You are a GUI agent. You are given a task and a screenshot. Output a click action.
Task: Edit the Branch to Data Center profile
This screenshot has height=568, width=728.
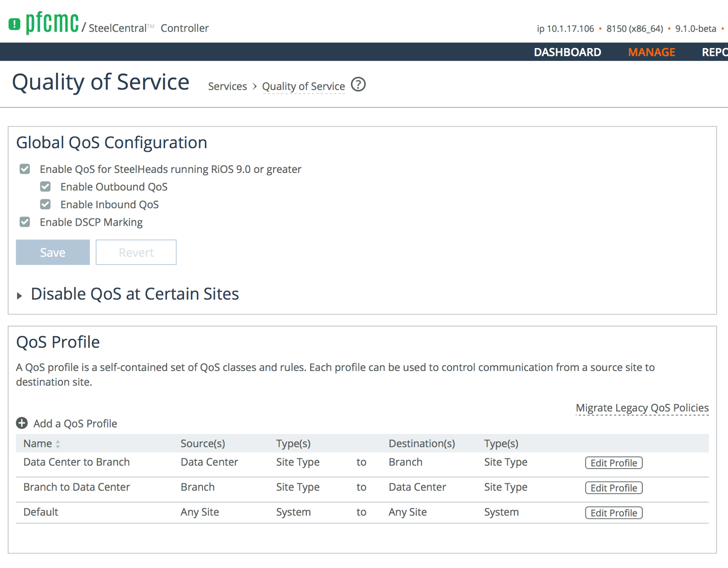[614, 488]
